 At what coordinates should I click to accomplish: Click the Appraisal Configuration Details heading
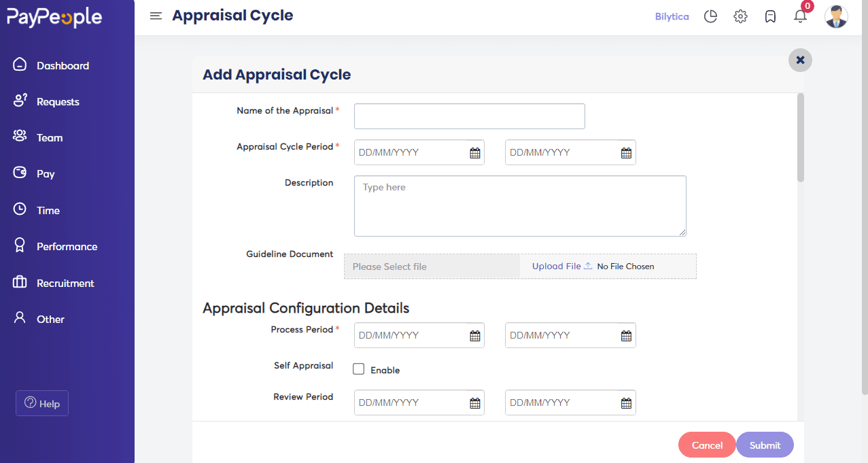(x=306, y=308)
